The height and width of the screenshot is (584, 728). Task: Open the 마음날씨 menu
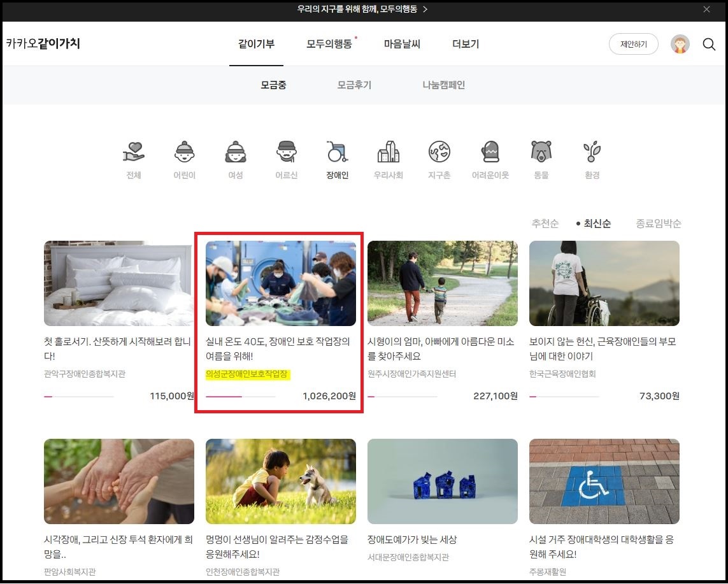(x=402, y=44)
